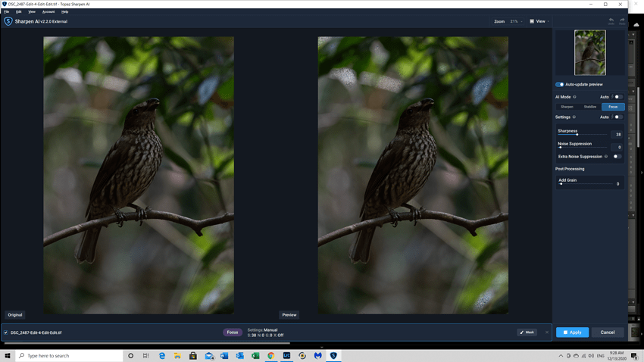
Task: Open the Edit menu
Action: click(x=18, y=12)
